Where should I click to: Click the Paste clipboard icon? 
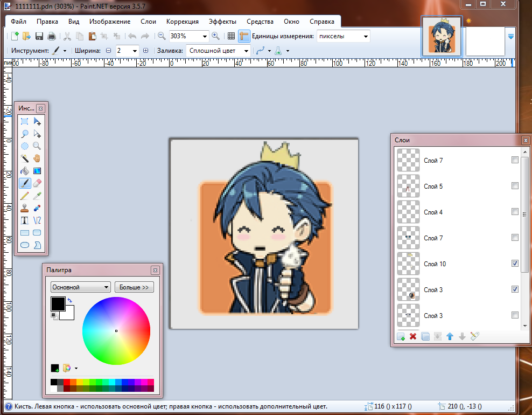[92, 36]
